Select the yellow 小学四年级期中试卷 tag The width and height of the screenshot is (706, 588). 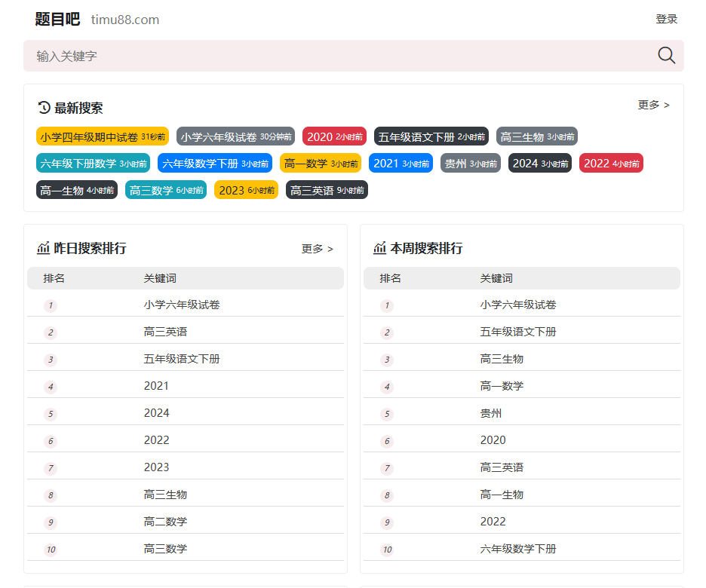[x=102, y=136]
